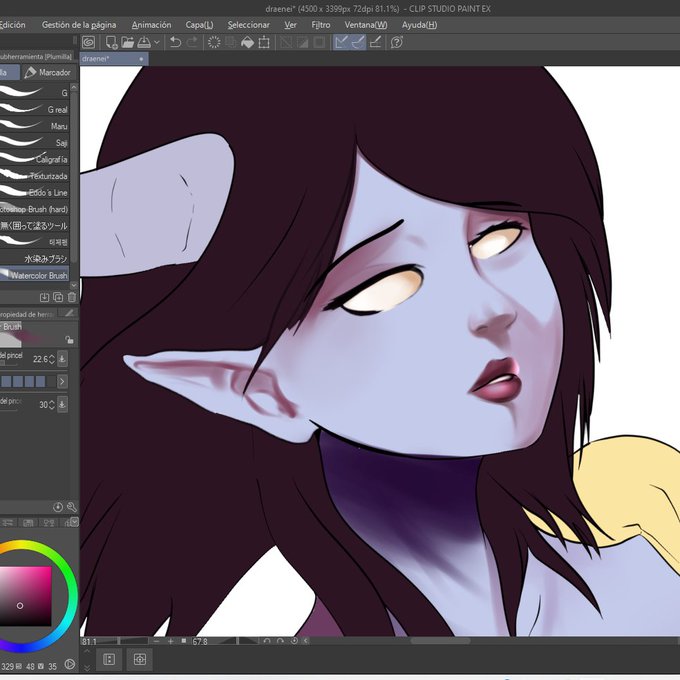The height and width of the screenshot is (680, 680).
Task: Duplicate the selected sub tool
Action: point(58,297)
